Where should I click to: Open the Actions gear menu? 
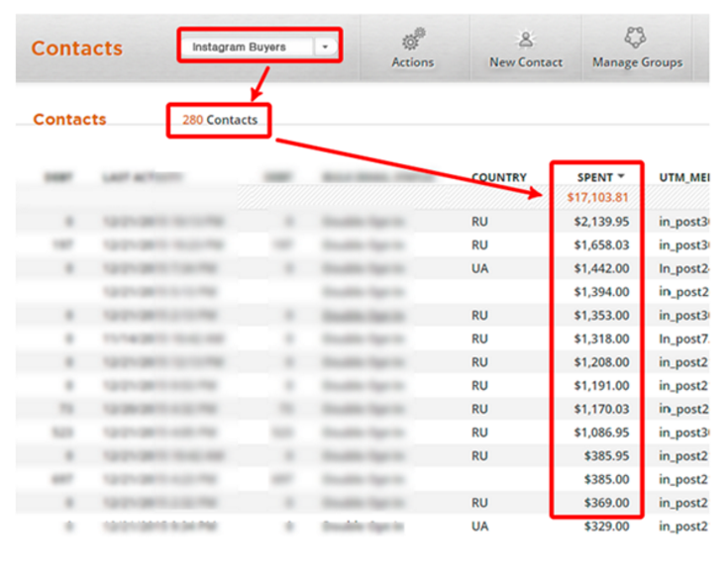[412, 42]
